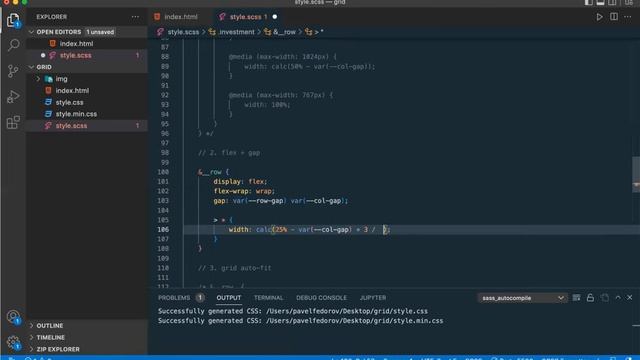Click 'display: flex;' on line 101
This screenshot has width=640, height=360.
click(240, 182)
